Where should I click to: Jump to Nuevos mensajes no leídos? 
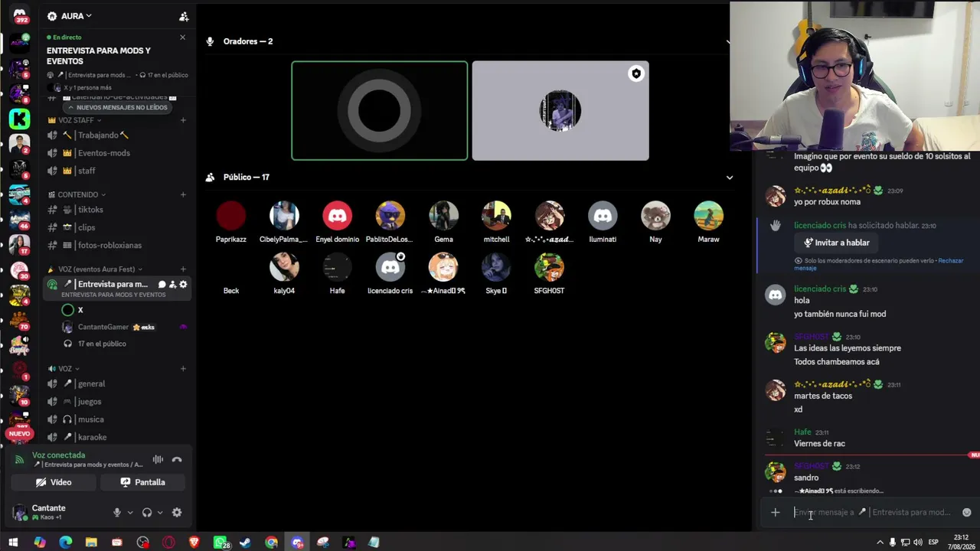pos(117,107)
